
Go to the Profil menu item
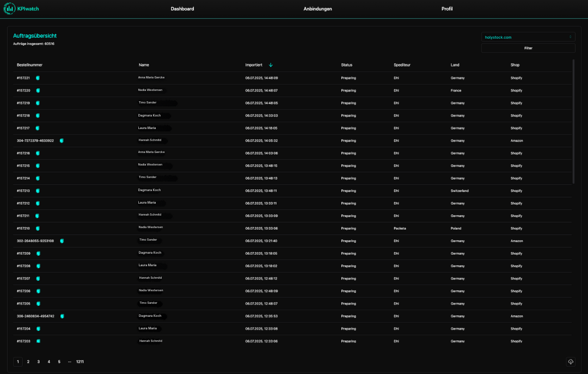click(x=446, y=9)
